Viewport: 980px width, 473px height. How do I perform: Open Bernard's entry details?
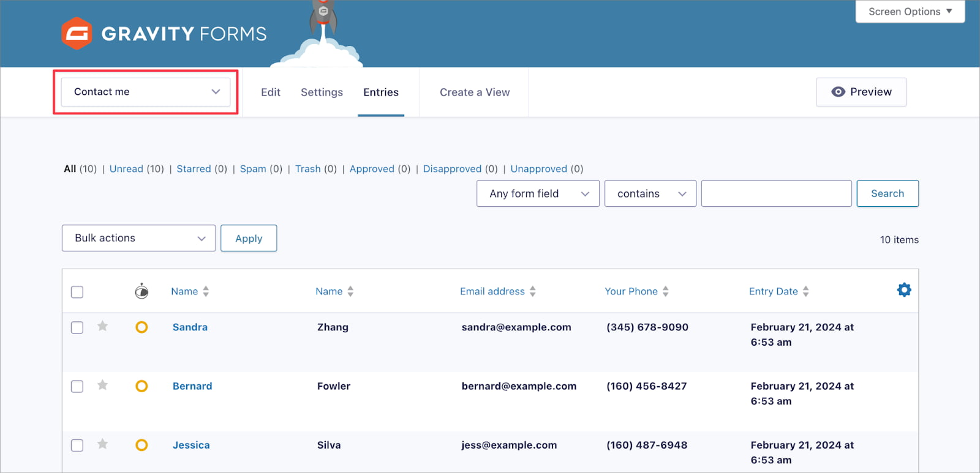[x=192, y=386]
